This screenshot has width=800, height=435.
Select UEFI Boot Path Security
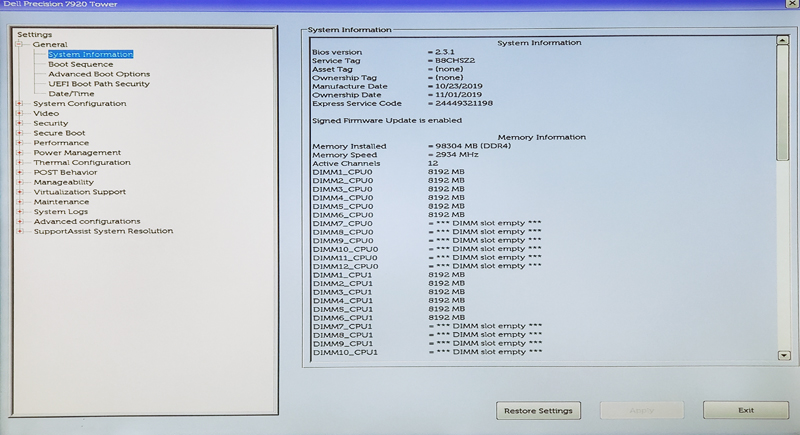pyautogui.click(x=99, y=84)
